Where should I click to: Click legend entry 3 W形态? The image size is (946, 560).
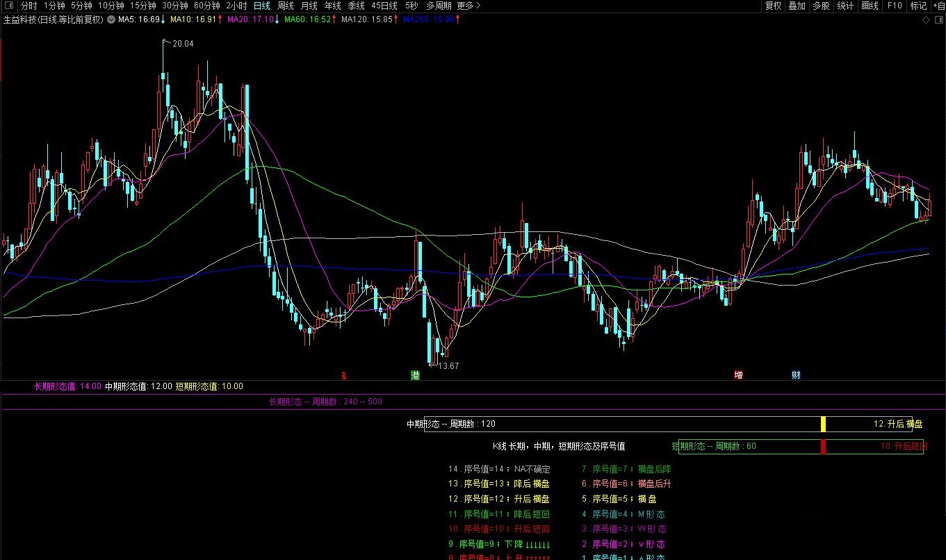point(623,529)
